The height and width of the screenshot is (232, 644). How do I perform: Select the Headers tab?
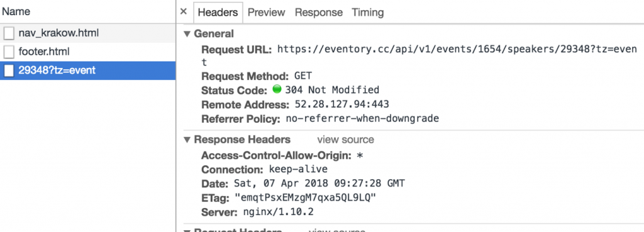pos(218,13)
